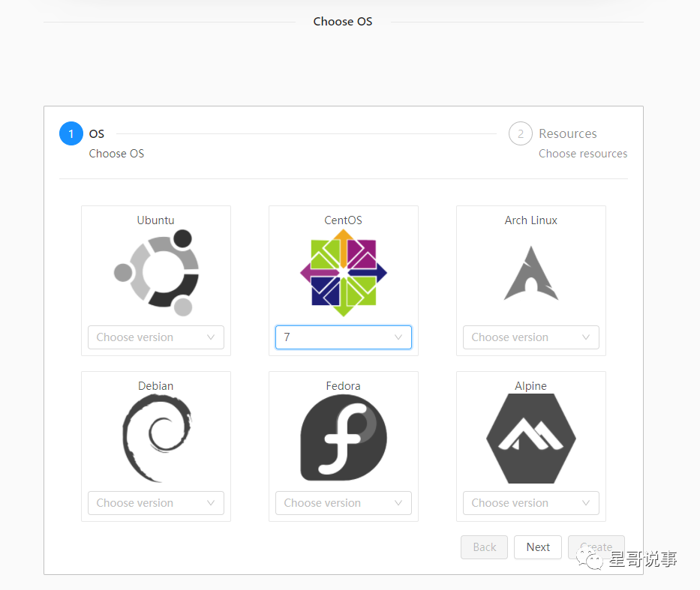Viewport: 700px width, 590px height.
Task: Click the Fedora card title text
Action: pyautogui.click(x=344, y=386)
